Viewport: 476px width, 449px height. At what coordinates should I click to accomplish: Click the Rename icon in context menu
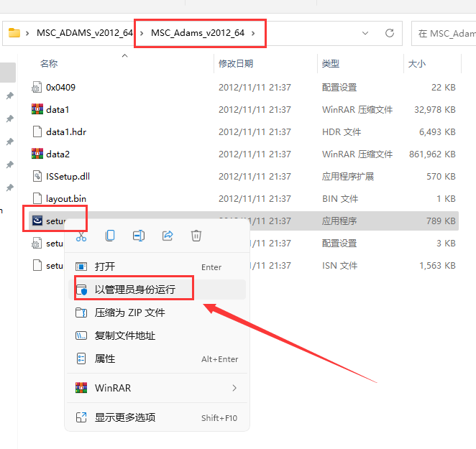tap(139, 236)
